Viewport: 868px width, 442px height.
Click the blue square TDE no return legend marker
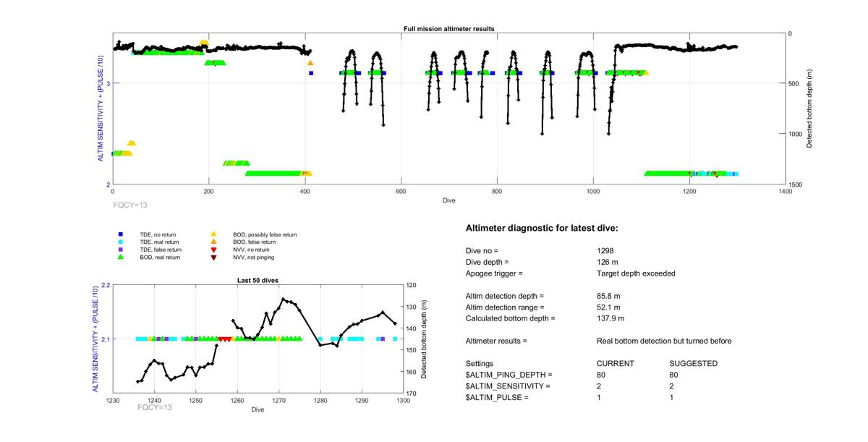122,234
